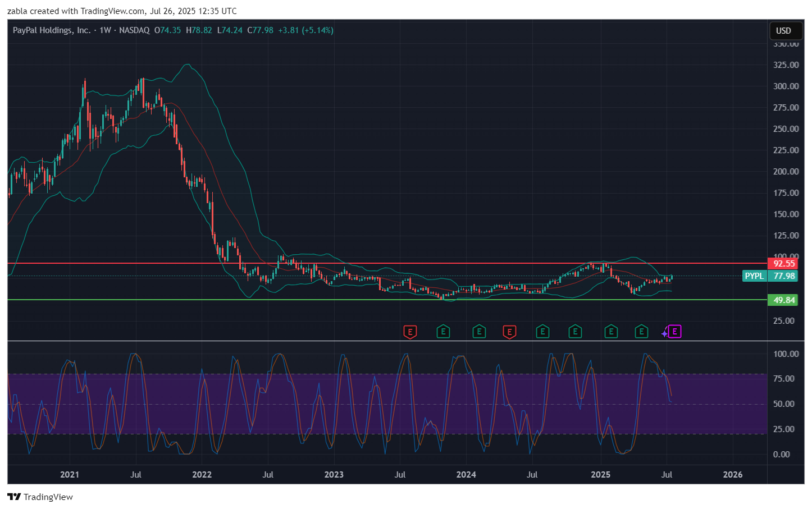The width and height of the screenshot is (812, 509).
Task: Click the 200.00 price axis label
Action: point(786,171)
